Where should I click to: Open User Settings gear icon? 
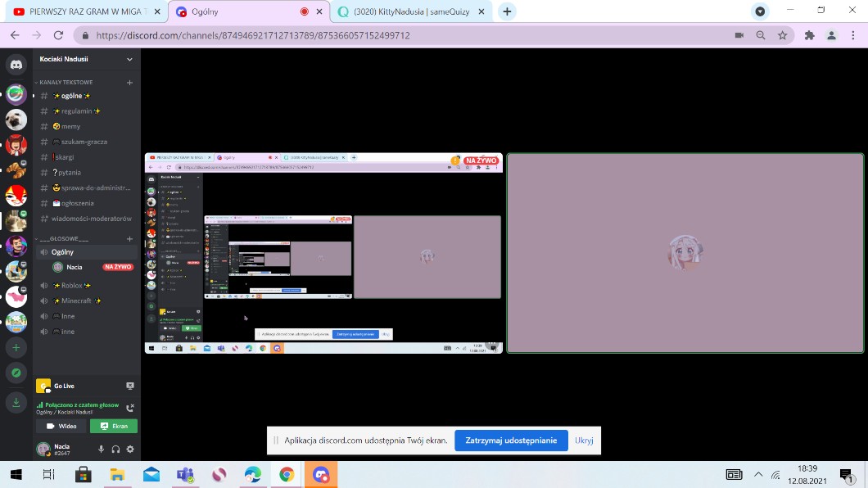129,449
